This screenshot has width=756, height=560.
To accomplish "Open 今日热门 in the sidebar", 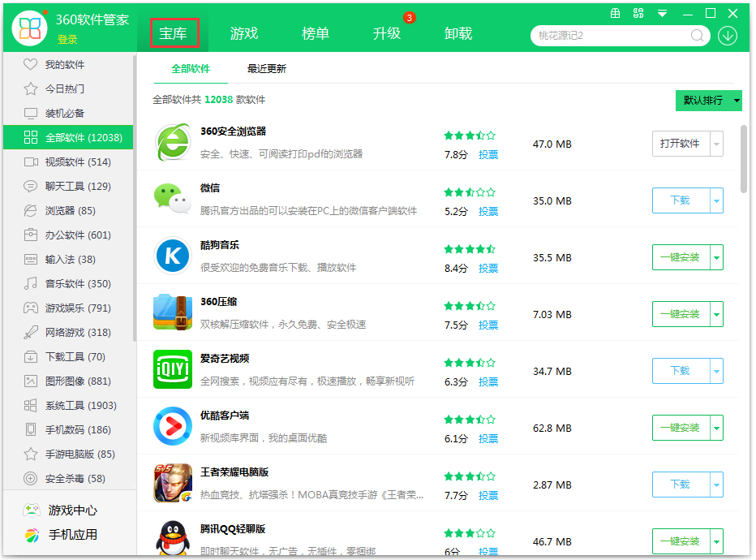I will pos(68,88).
